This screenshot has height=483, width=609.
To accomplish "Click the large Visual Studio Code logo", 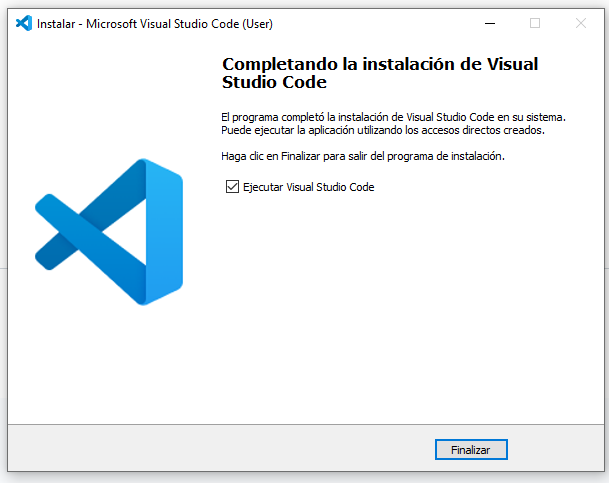I will (108, 232).
